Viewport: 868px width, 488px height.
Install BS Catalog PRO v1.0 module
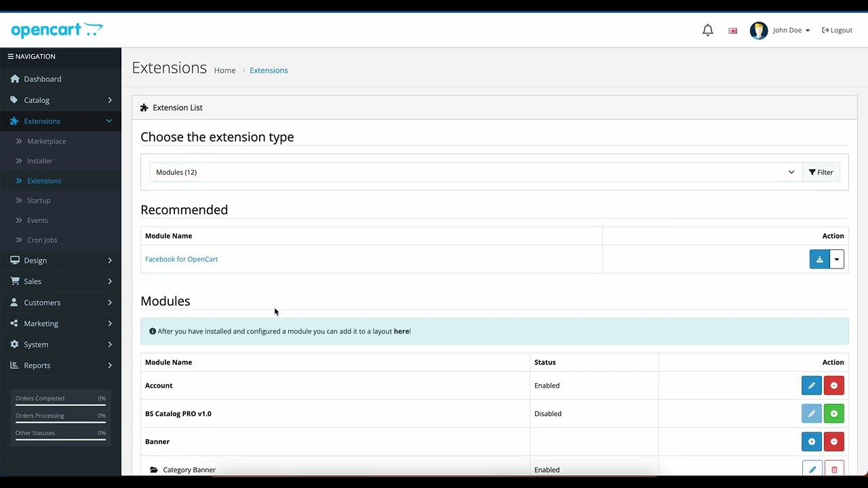coord(834,413)
